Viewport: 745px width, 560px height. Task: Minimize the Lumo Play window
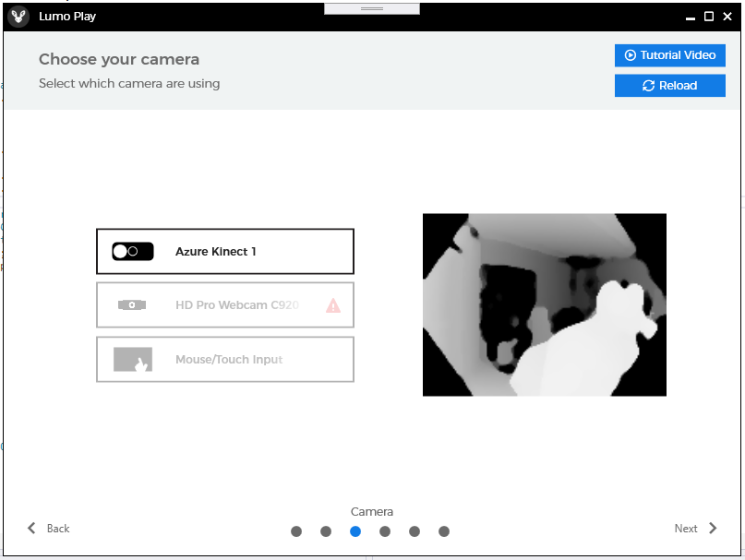[x=691, y=18]
